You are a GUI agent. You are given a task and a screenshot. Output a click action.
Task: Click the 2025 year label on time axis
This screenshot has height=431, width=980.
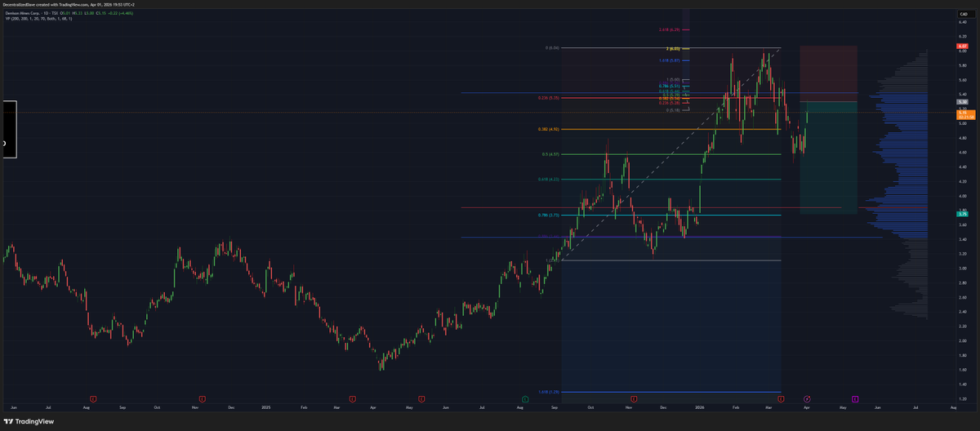265,406
